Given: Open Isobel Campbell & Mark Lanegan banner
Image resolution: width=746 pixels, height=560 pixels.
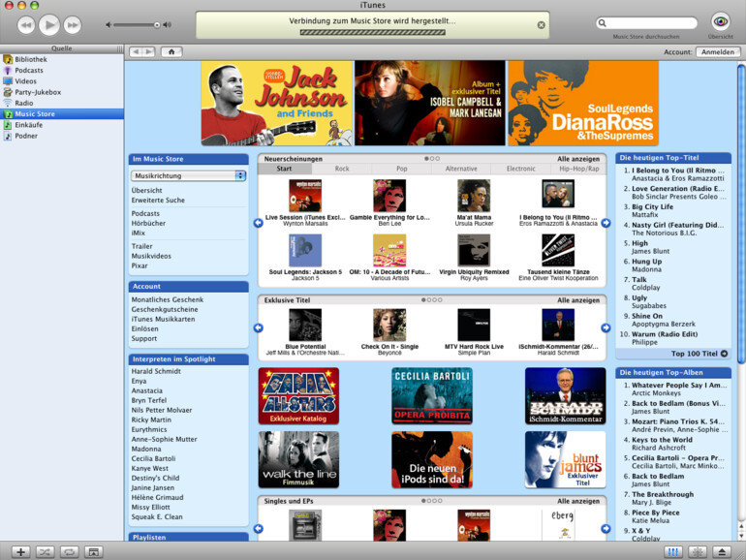Looking at the screenshot, I should (430, 104).
